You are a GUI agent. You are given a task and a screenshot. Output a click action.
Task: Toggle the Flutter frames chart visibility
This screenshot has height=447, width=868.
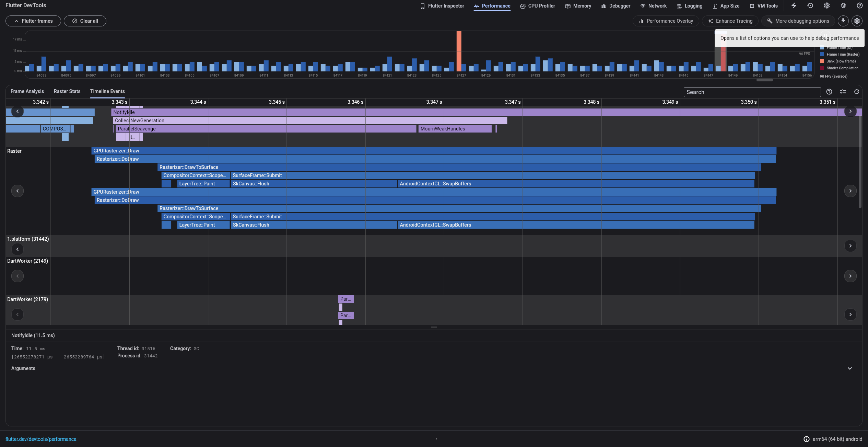33,21
